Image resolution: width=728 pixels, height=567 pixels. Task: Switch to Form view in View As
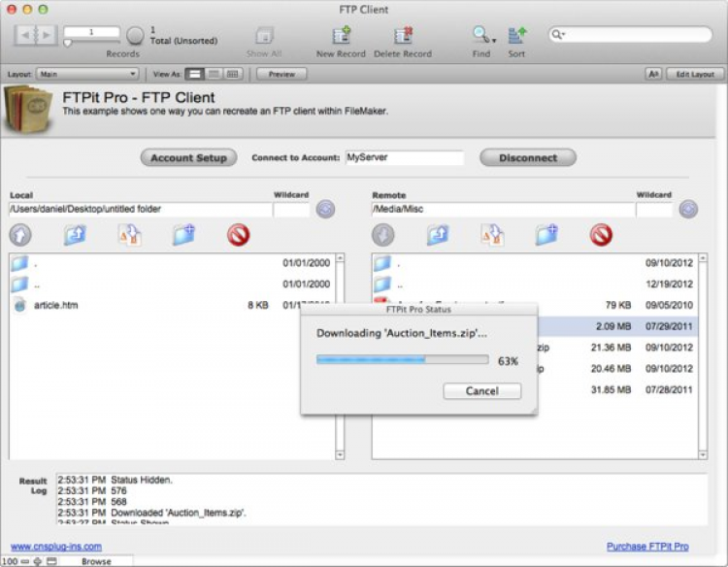click(x=194, y=75)
